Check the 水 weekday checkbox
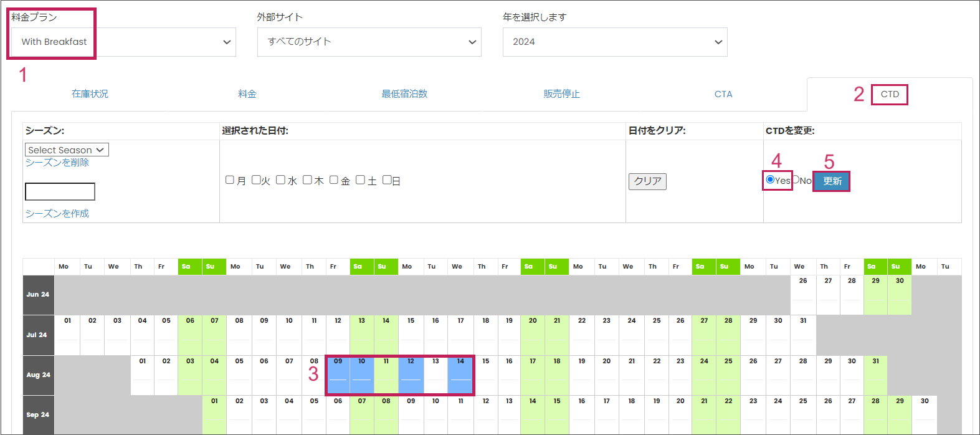 click(x=280, y=180)
